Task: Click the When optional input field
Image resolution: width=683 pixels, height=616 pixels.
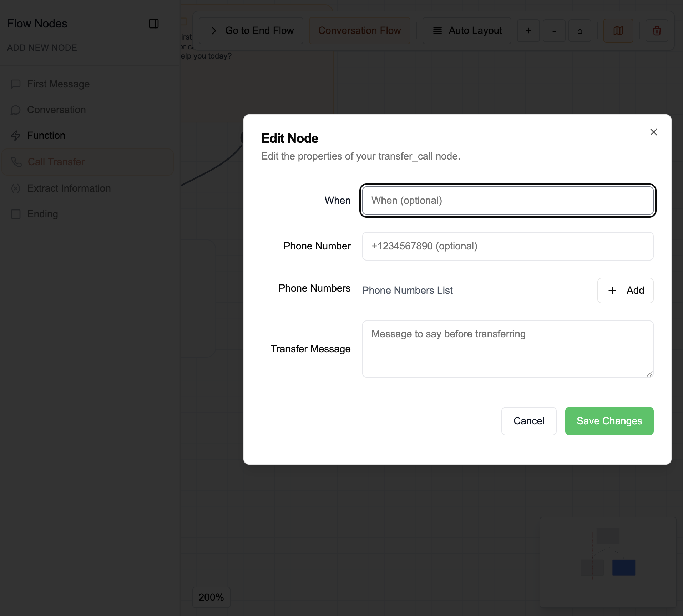Action: 507,201
